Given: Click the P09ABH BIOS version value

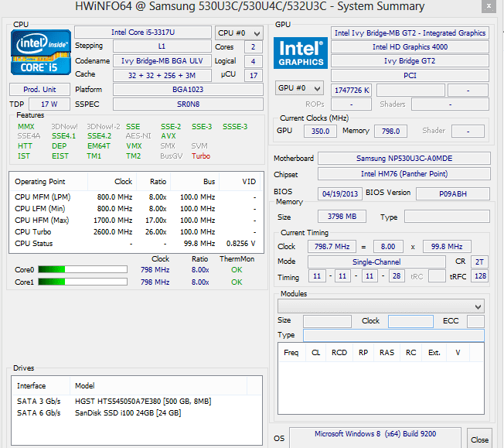Looking at the screenshot, I should [x=453, y=193].
